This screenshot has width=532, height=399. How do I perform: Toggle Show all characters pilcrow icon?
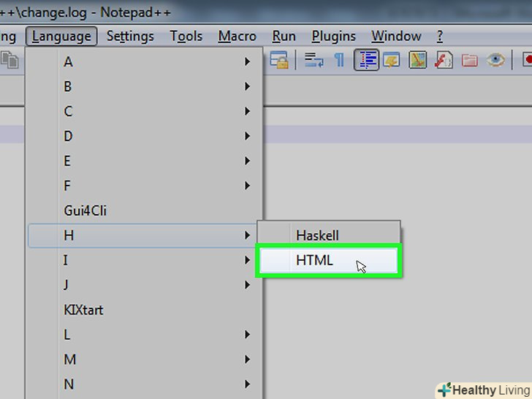point(339,60)
